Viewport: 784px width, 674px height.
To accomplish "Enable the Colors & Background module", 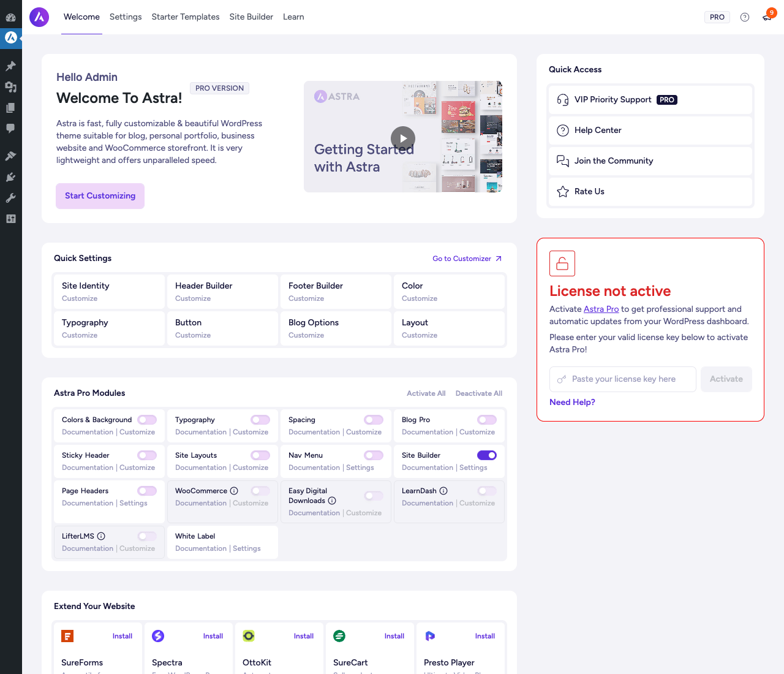I will click(x=147, y=420).
